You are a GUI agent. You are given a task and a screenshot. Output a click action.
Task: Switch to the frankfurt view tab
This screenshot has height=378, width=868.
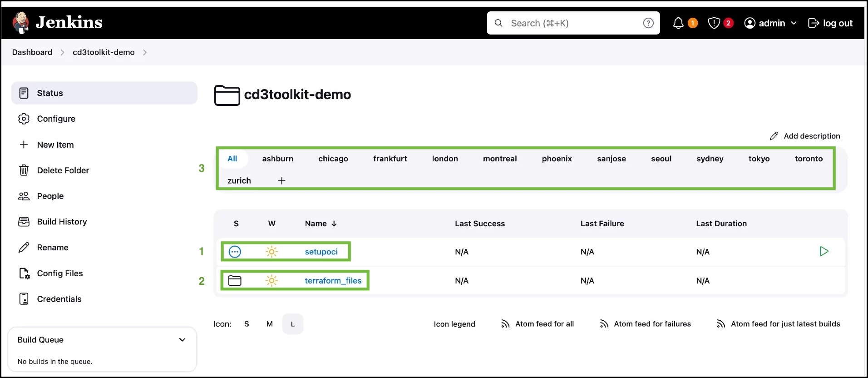tap(390, 159)
